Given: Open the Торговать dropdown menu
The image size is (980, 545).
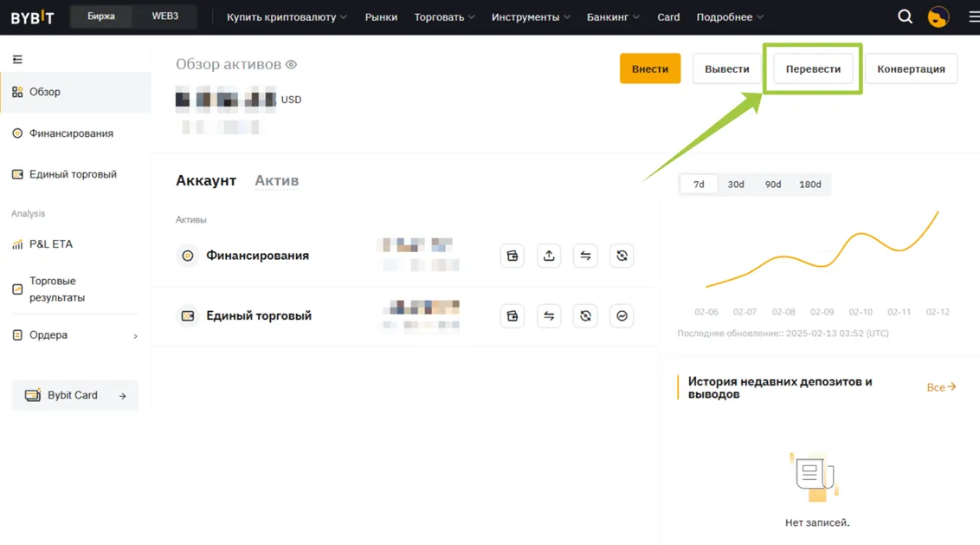Looking at the screenshot, I should click(x=444, y=16).
